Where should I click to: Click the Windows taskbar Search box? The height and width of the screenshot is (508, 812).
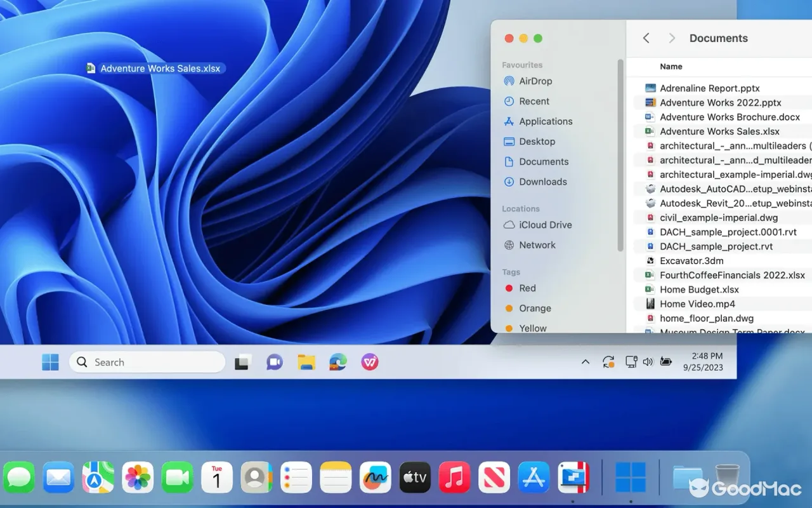147,362
